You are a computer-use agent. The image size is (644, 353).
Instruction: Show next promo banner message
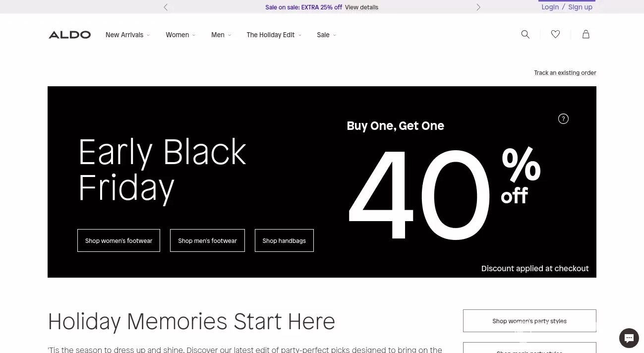click(x=478, y=7)
